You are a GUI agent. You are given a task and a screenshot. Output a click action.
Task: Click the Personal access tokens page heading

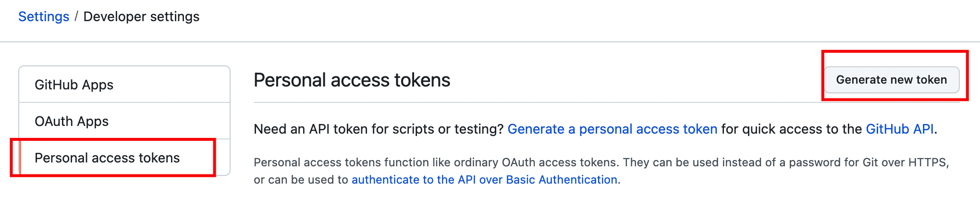point(352,80)
